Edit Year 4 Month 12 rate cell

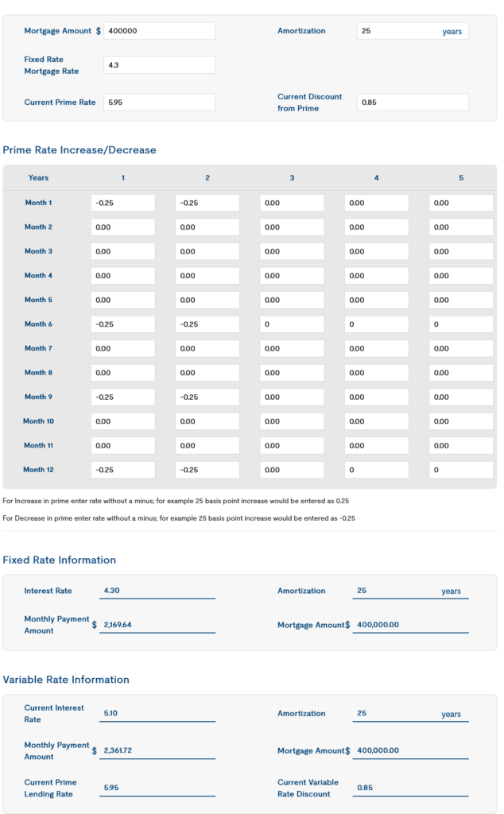(377, 470)
